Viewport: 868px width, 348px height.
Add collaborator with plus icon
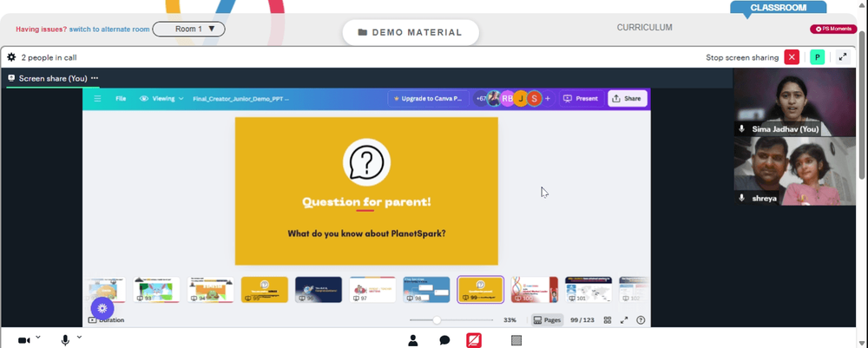[548, 98]
